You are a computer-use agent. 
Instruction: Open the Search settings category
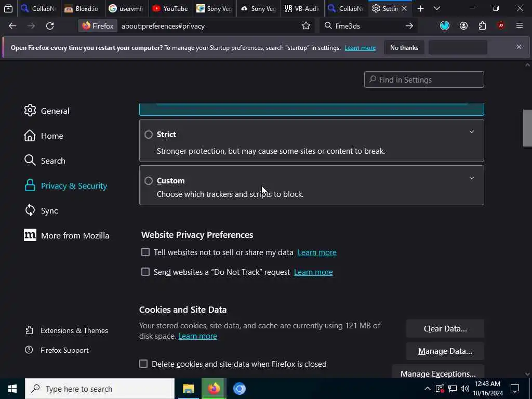click(45, 161)
